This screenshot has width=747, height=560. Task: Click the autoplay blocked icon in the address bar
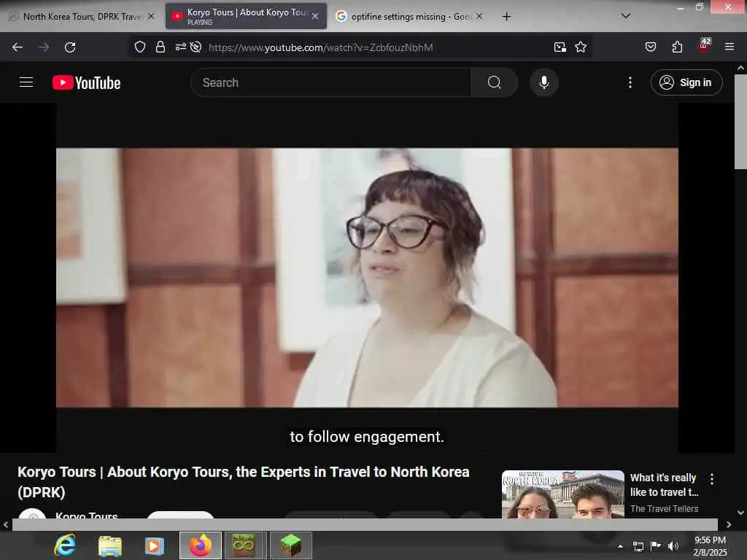[196, 47]
